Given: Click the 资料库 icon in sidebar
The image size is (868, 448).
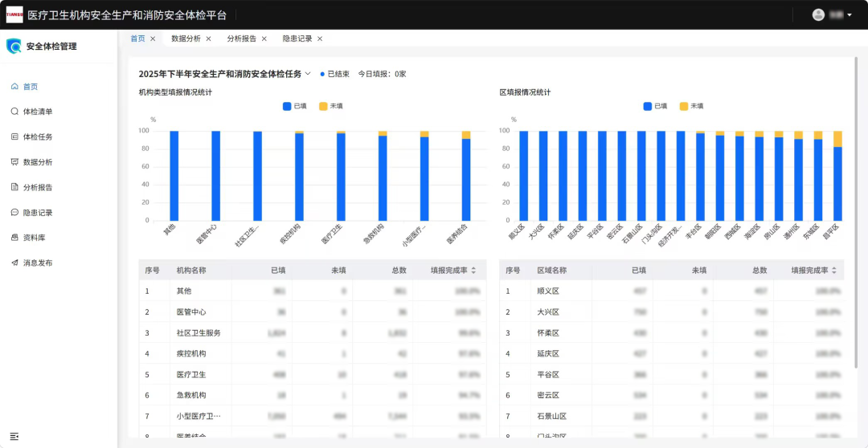Looking at the screenshot, I should (x=14, y=238).
